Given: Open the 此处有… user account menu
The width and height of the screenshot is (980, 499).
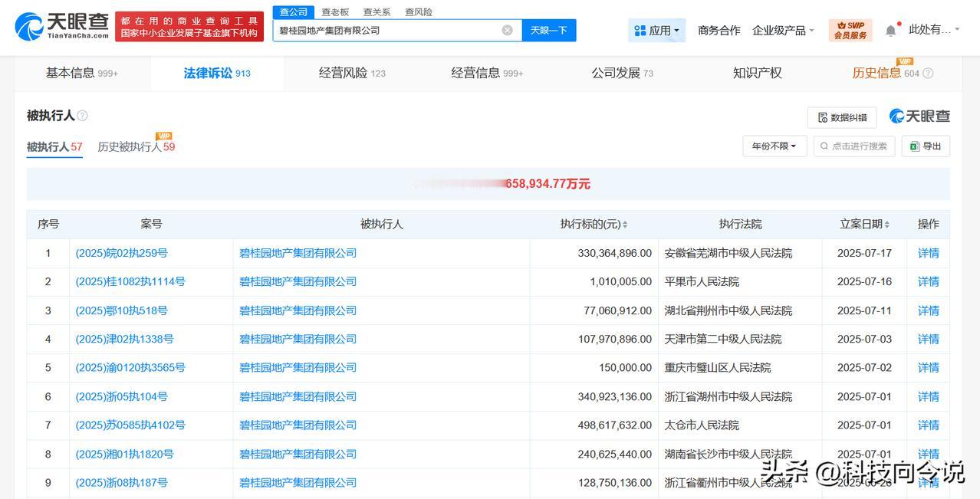Looking at the screenshot, I should pos(934,30).
